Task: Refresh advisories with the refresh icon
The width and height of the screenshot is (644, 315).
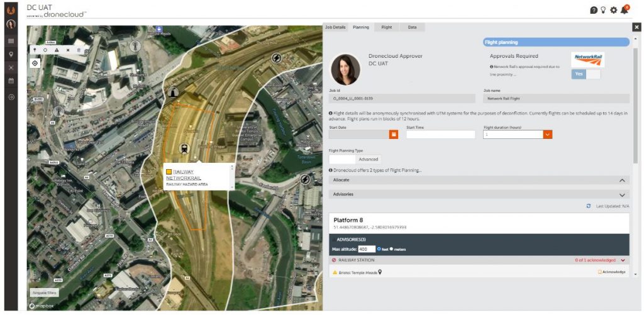Action: (x=589, y=206)
